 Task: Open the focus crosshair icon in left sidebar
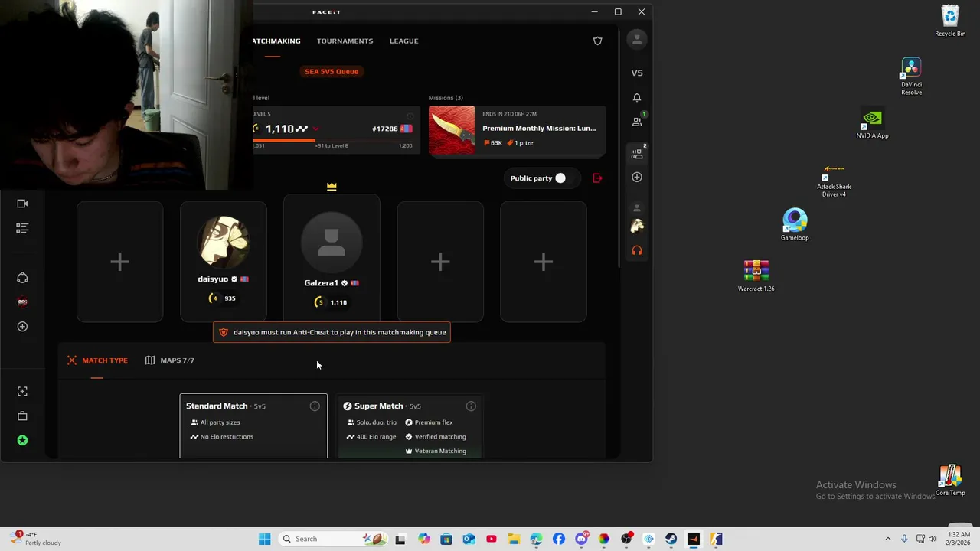22,391
